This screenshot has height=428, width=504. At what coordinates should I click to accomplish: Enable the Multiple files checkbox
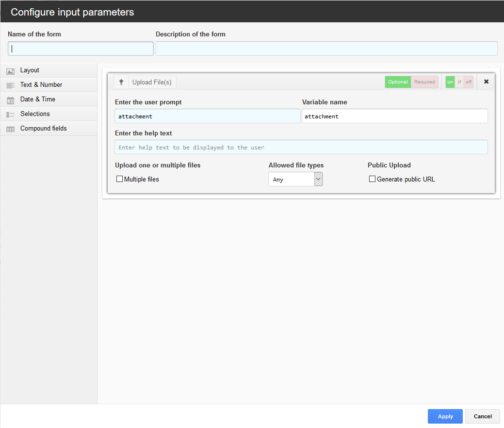coord(120,179)
